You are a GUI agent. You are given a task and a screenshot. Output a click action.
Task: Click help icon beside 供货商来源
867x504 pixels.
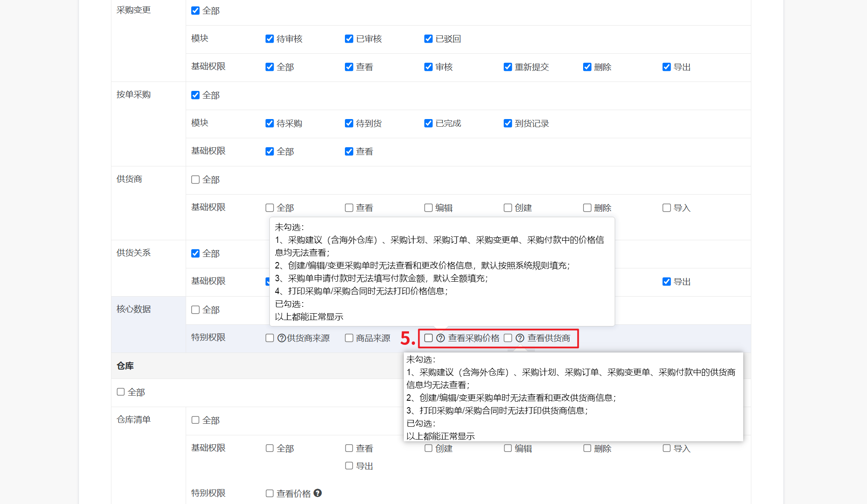282,338
